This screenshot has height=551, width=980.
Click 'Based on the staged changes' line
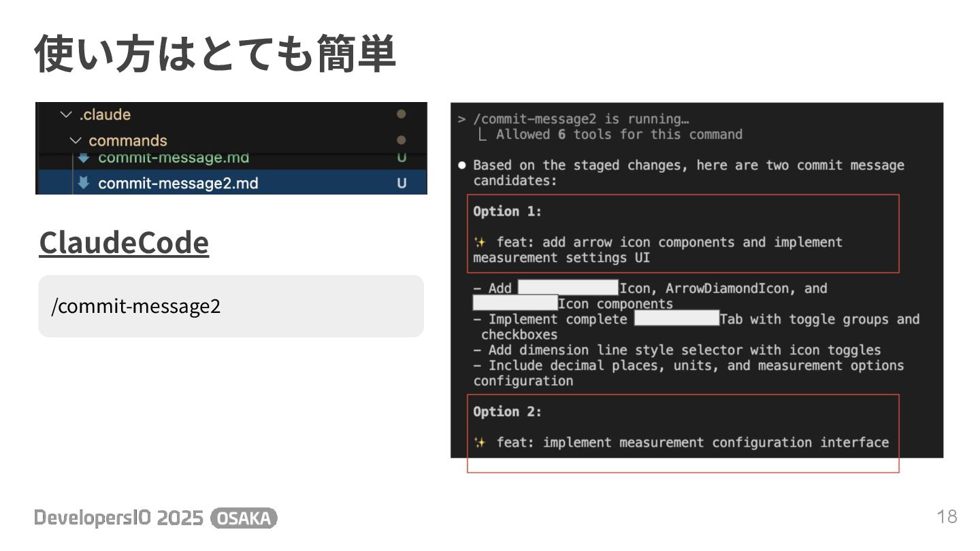689,165
